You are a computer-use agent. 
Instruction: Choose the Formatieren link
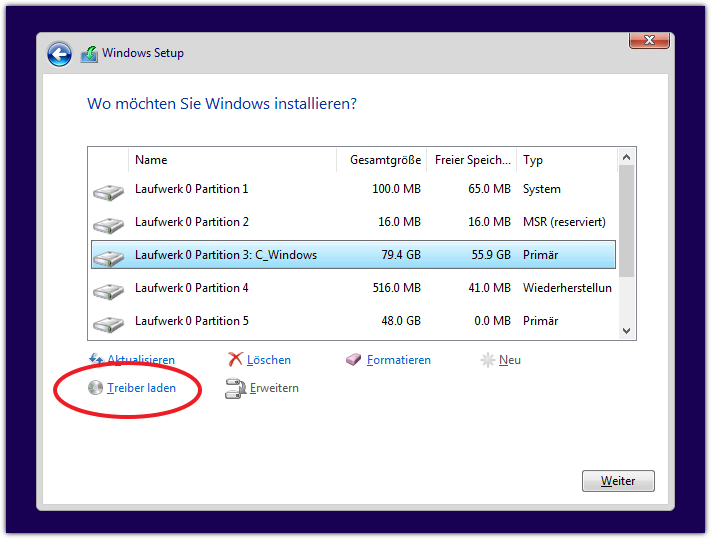399,360
